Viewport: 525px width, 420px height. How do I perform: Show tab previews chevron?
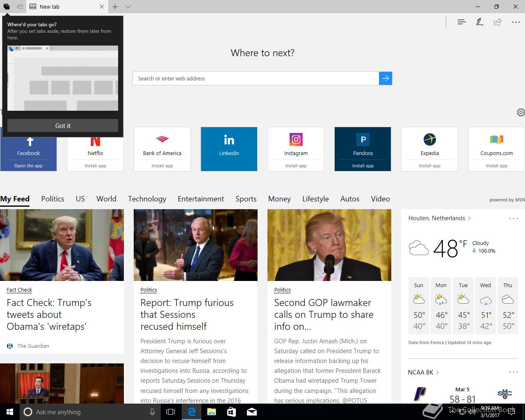(128, 7)
